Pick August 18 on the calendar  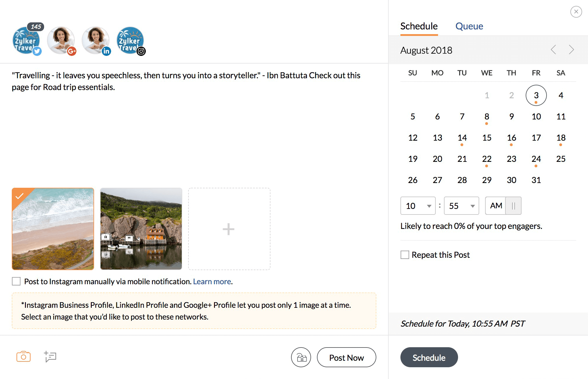(561, 138)
